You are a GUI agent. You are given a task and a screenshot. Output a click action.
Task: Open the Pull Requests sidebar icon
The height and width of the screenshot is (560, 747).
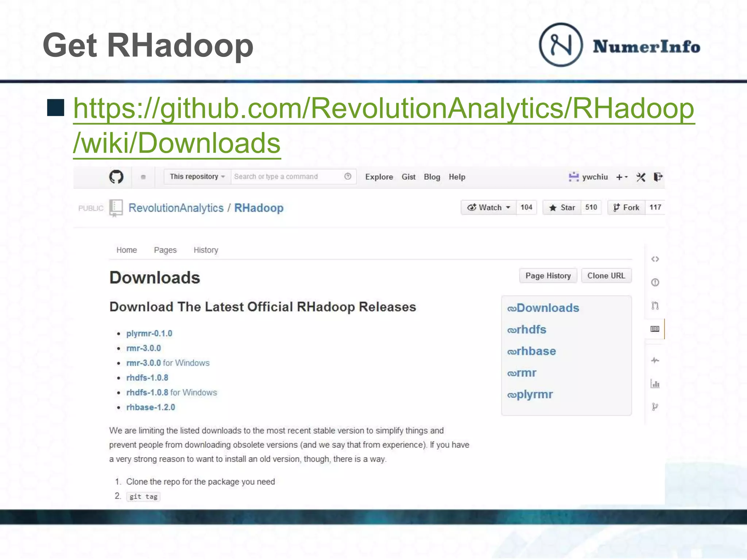pyautogui.click(x=655, y=306)
